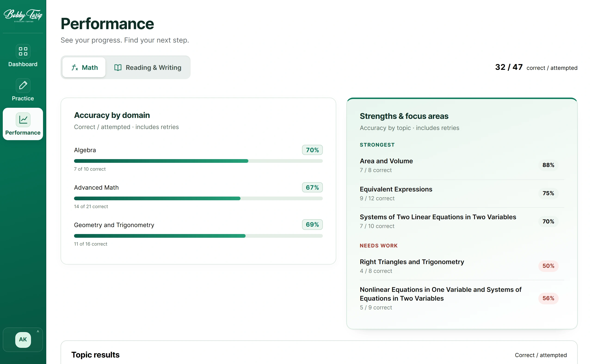Image resolution: width=592 pixels, height=364 pixels.
Task: Click the AK user avatar
Action: tap(23, 339)
